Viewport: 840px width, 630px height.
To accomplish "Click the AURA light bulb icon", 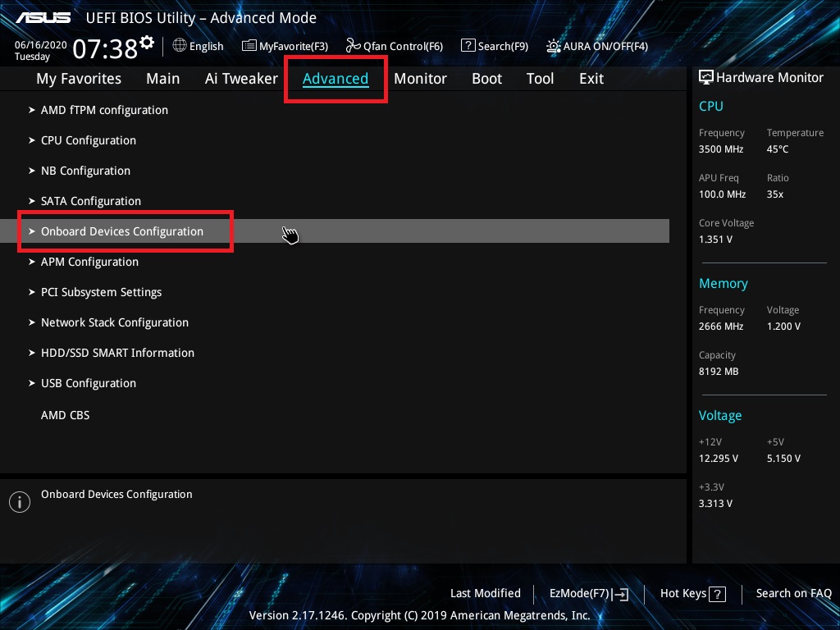I will click(x=554, y=46).
